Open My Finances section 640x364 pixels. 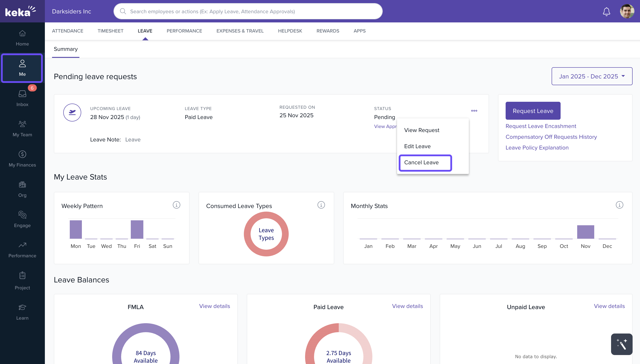coord(22,158)
